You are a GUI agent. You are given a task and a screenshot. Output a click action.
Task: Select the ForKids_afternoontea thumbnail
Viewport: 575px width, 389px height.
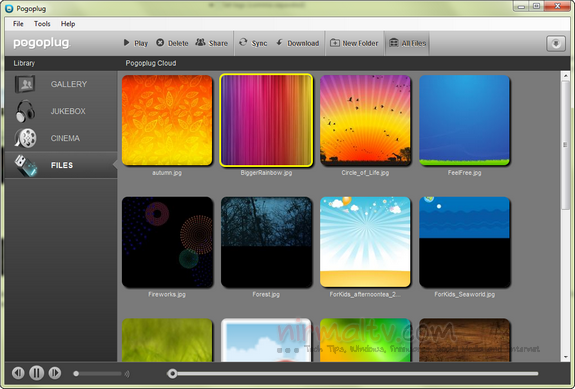coord(365,242)
